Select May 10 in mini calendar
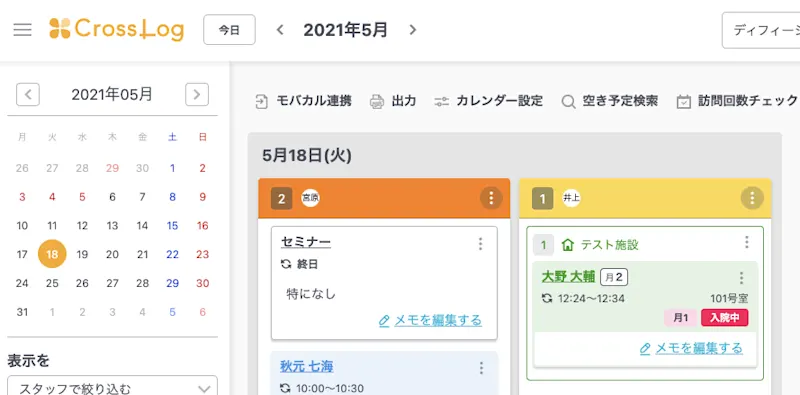 pos(22,226)
